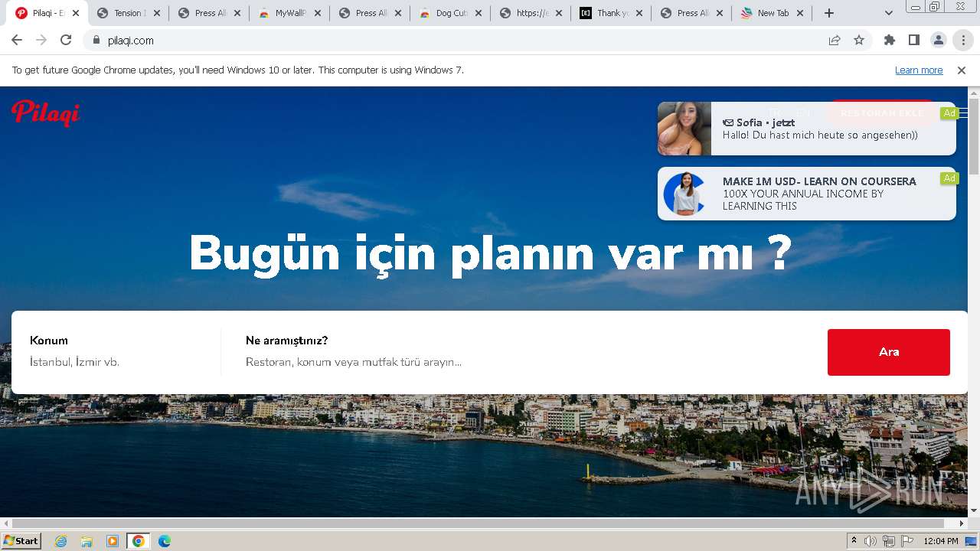Click the Ad badge on Coursera notification

point(949,178)
